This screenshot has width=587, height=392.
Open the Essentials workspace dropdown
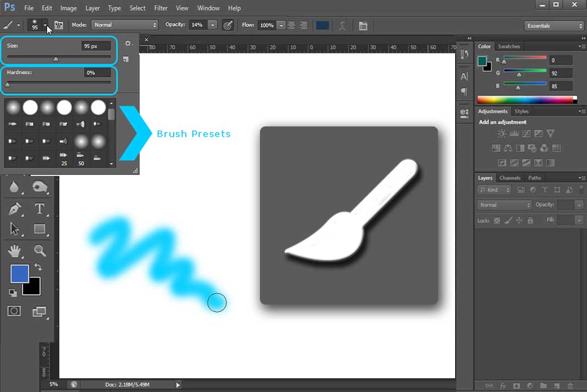pyautogui.click(x=553, y=25)
